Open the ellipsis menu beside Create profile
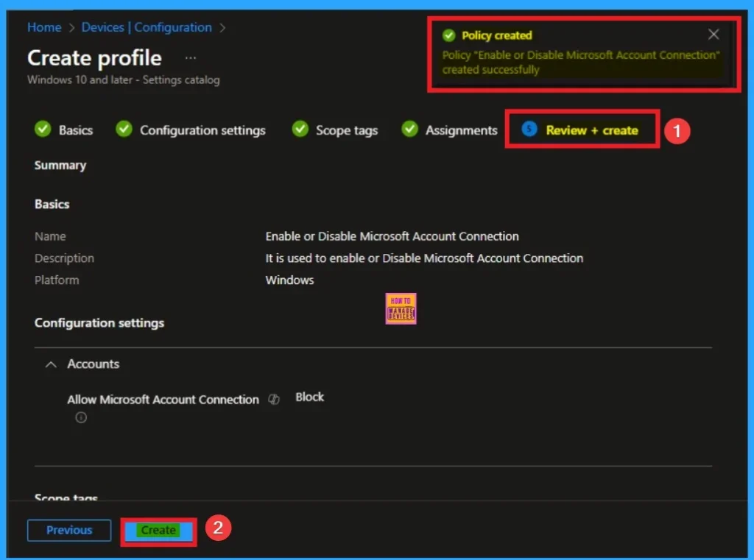Image resolution: width=754 pixels, height=560 pixels. point(191,58)
